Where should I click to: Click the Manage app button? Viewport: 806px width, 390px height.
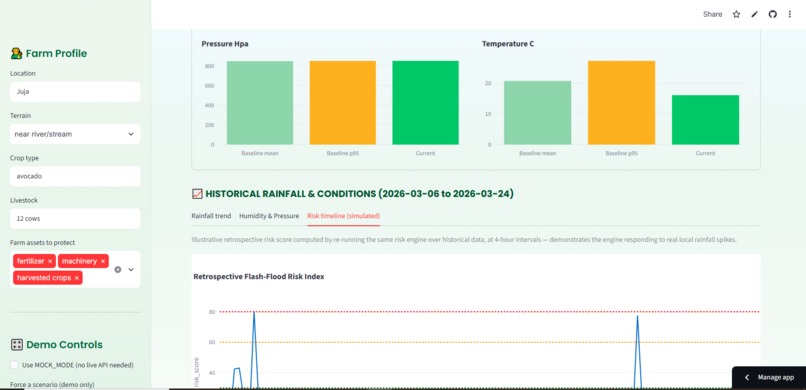point(769,378)
